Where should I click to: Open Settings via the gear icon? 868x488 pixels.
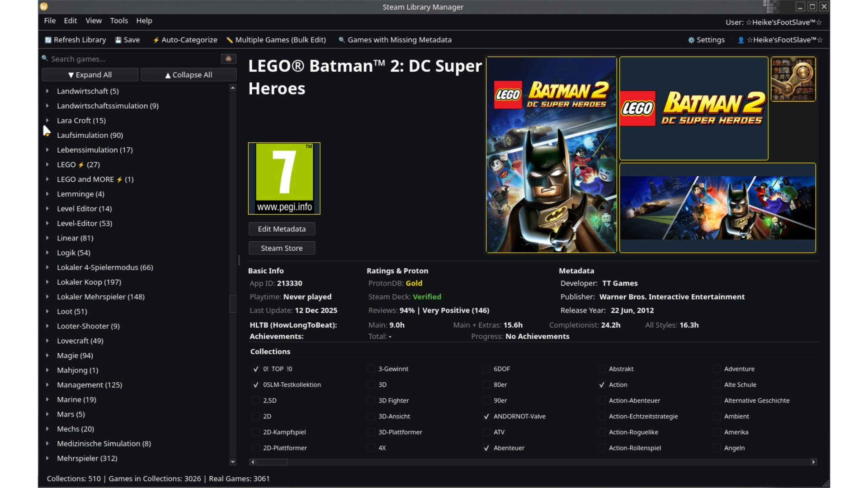[691, 40]
